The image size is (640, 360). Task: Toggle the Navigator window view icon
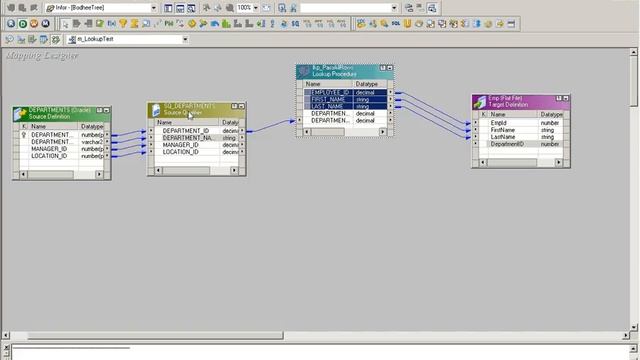[x=168, y=8]
